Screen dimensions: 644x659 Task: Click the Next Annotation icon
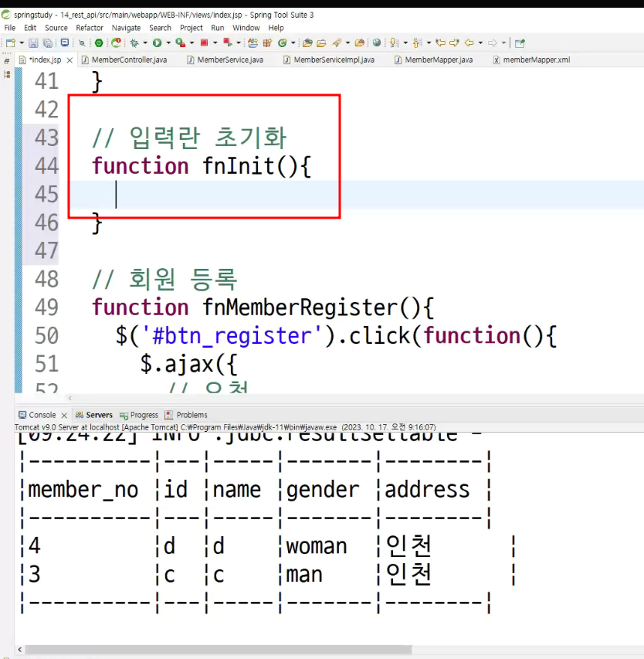pyautogui.click(x=394, y=42)
